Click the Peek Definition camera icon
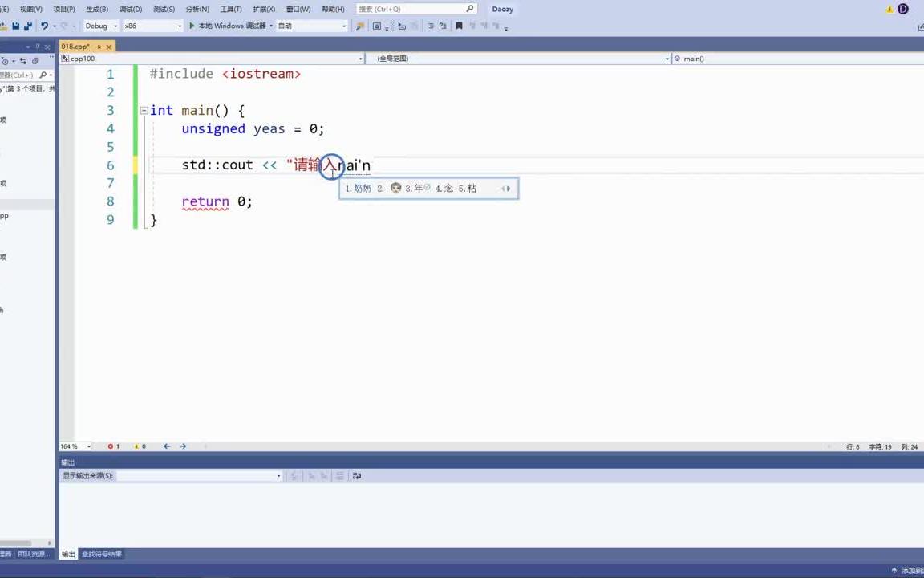Viewport: 924px width, 578px height. 377,26
